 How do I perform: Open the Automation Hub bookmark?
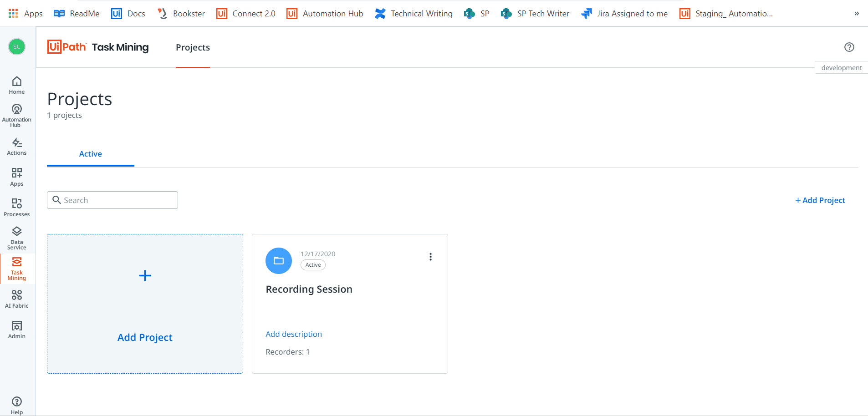[325, 13]
